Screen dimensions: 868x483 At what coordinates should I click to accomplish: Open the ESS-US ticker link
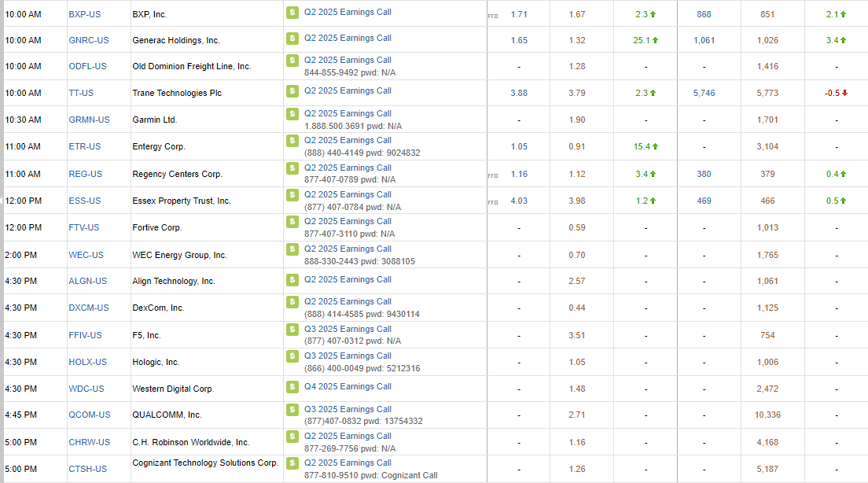coord(85,201)
